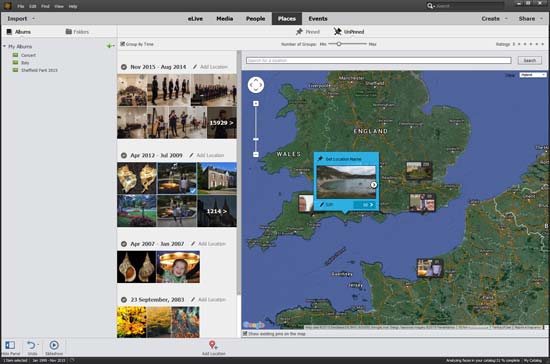
Task: Open the View menu
Action: coord(59,6)
